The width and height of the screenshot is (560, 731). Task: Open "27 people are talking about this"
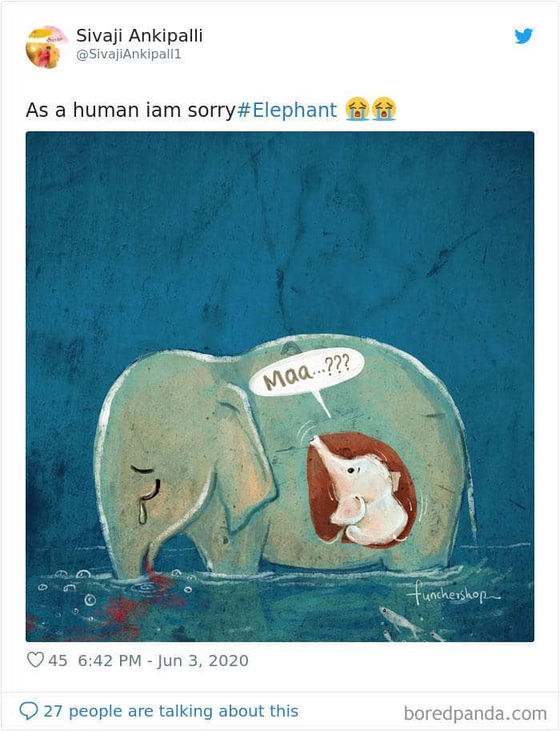point(170,711)
